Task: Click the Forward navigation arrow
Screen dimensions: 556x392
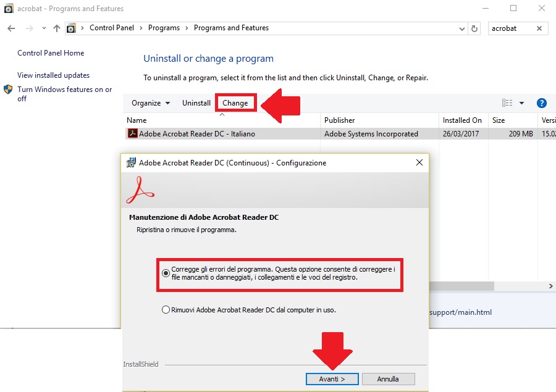Action: pos(30,28)
